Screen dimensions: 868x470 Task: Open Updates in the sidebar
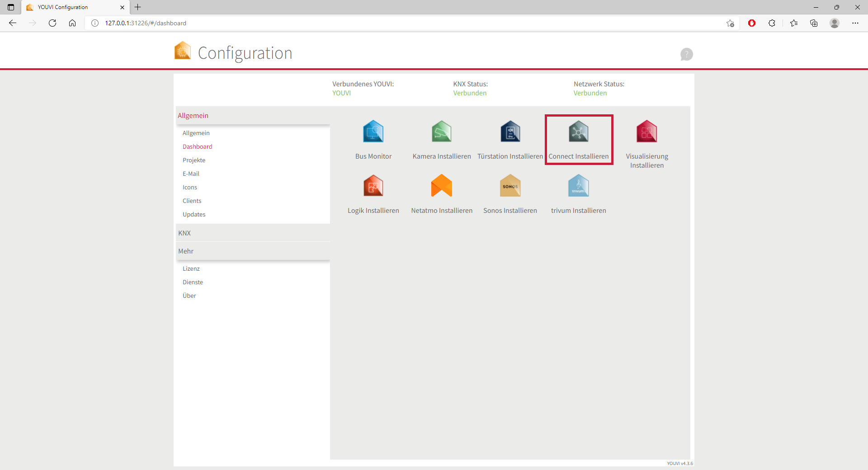click(x=194, y=214)
